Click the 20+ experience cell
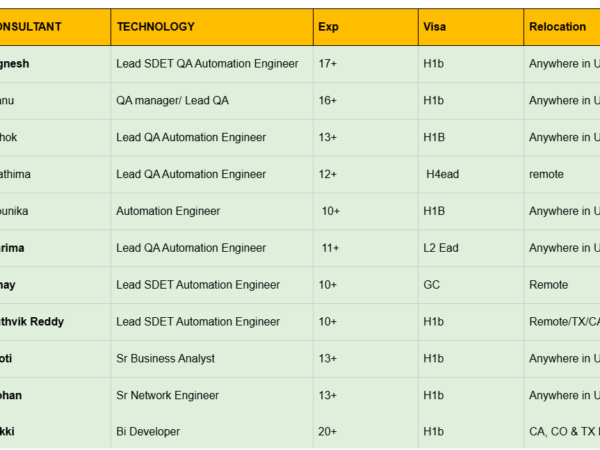 coord(327,432)
